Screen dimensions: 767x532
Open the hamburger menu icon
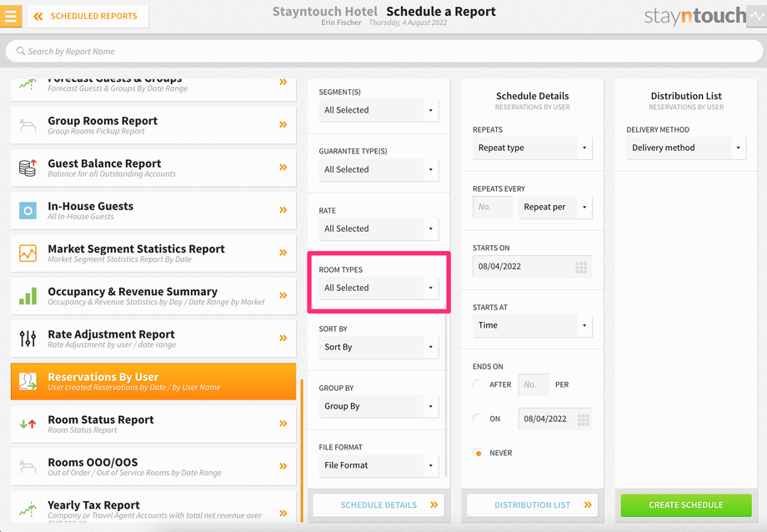pos(10,16)
